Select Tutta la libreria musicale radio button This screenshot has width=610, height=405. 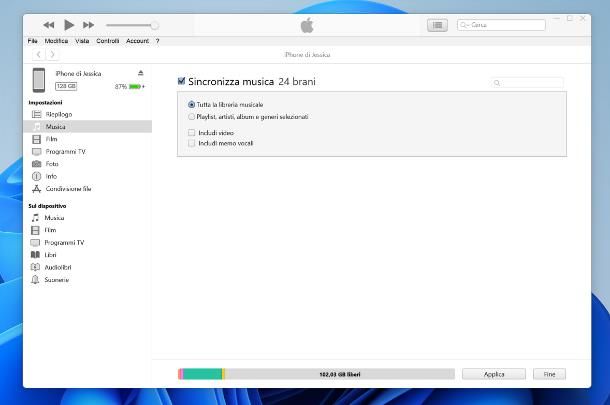pos(191,105)
